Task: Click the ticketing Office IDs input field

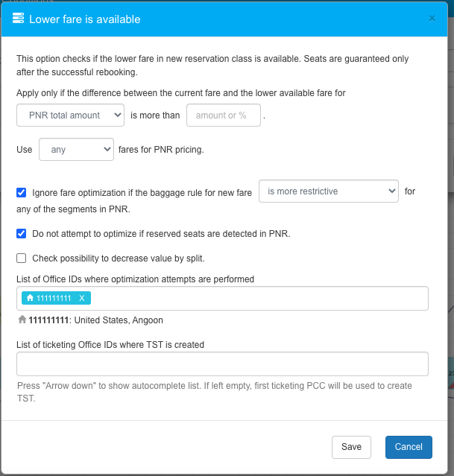Action: pyautogui.click(x=222, y=364)
